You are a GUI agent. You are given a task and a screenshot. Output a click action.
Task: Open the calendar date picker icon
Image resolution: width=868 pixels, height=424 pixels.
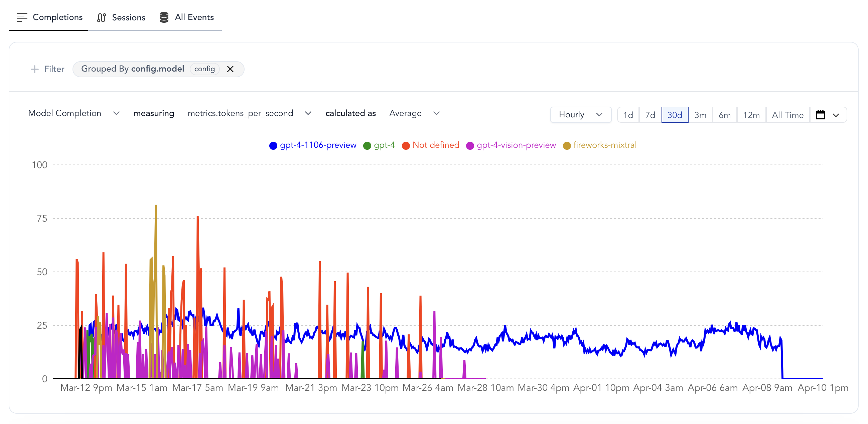click(820, 115)
